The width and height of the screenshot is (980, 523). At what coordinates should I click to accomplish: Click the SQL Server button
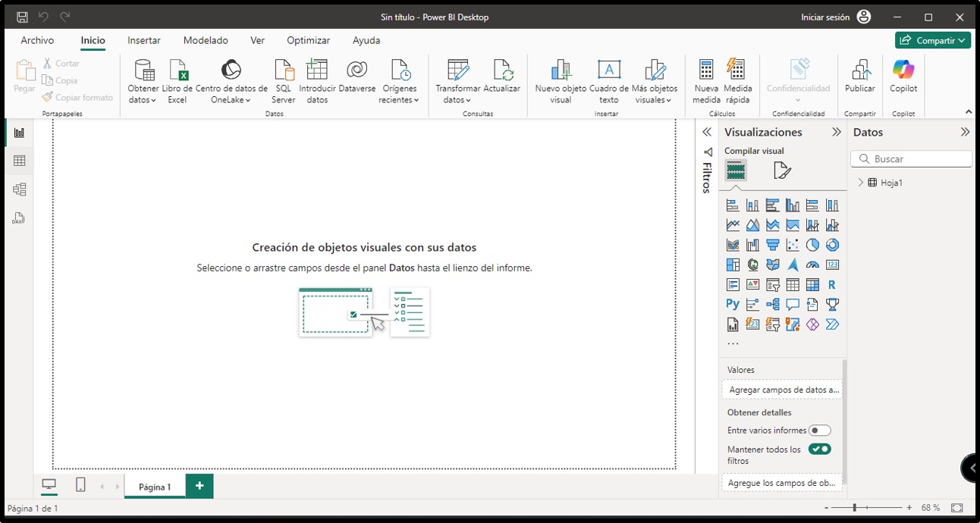point(284,81)
